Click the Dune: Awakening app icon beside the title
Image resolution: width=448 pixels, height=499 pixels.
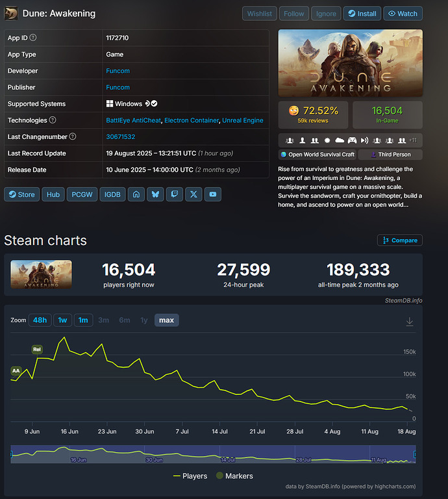tap(11, 14)
